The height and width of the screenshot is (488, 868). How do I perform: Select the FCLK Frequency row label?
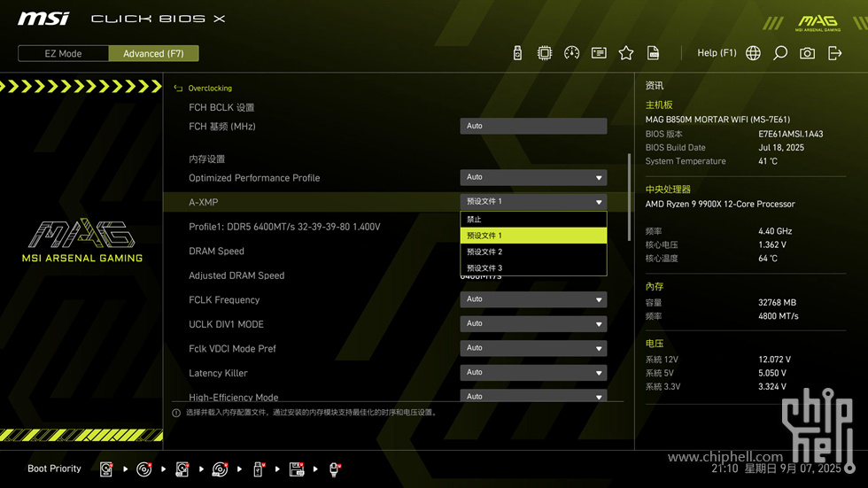pos(224,300)
